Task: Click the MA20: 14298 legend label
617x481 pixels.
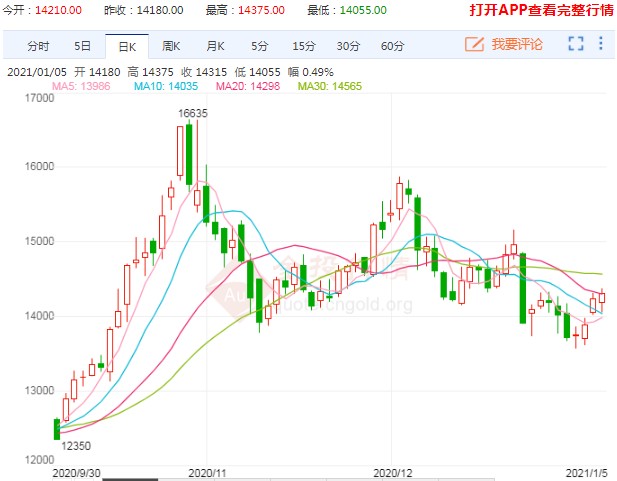Action: click(248, 86)
